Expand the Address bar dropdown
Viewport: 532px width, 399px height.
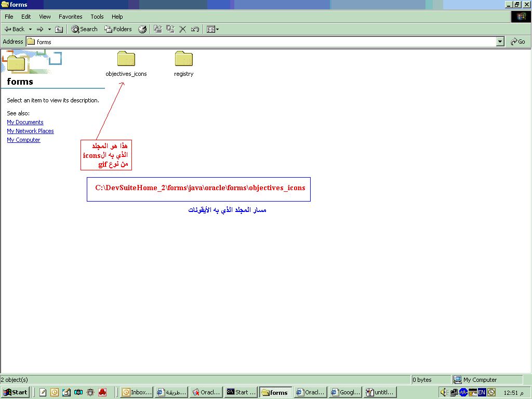pyautogui.click(x=500, y=42)
